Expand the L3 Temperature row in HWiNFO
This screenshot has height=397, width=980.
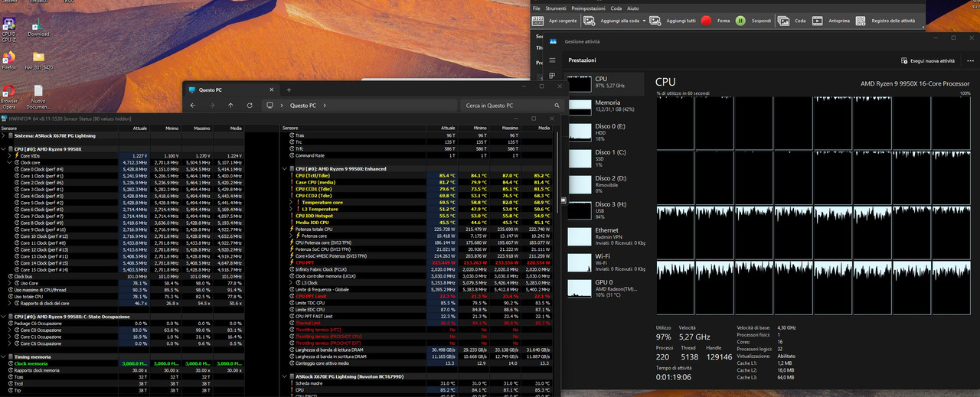point(290,209)
